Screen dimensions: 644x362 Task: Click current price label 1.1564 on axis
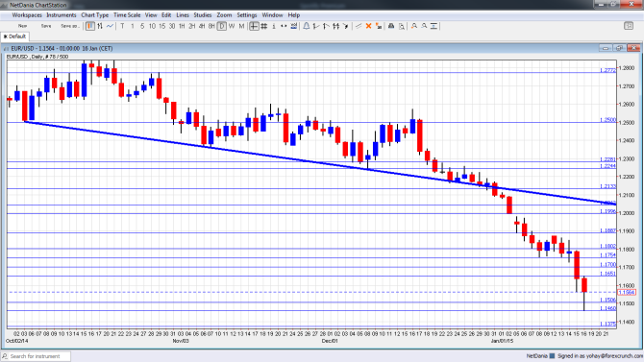627,292
